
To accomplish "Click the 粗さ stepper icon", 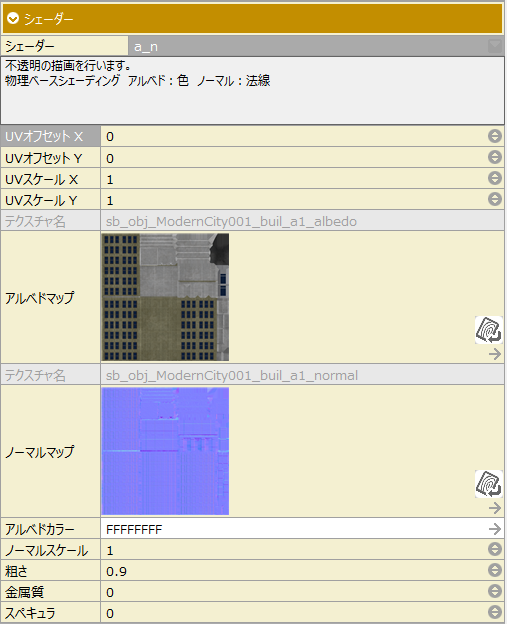I will click(x=495, y=570).
